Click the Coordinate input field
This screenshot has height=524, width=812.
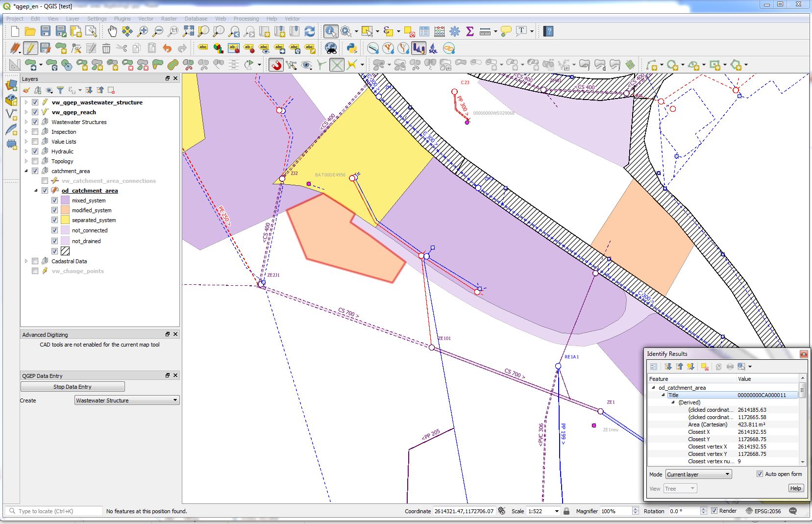coord(464,511)
